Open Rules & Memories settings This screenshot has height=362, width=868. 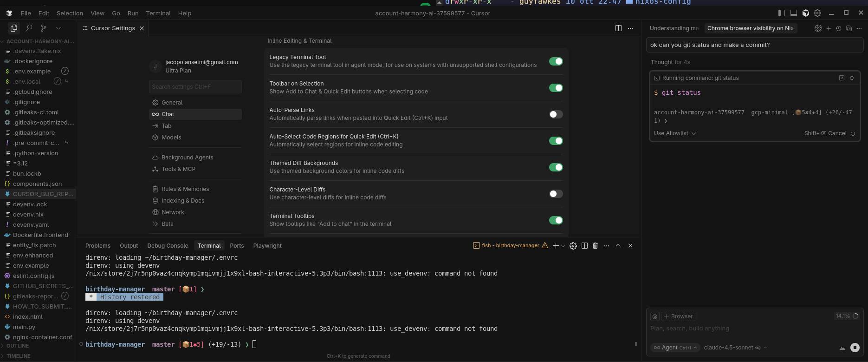[195, 189]
